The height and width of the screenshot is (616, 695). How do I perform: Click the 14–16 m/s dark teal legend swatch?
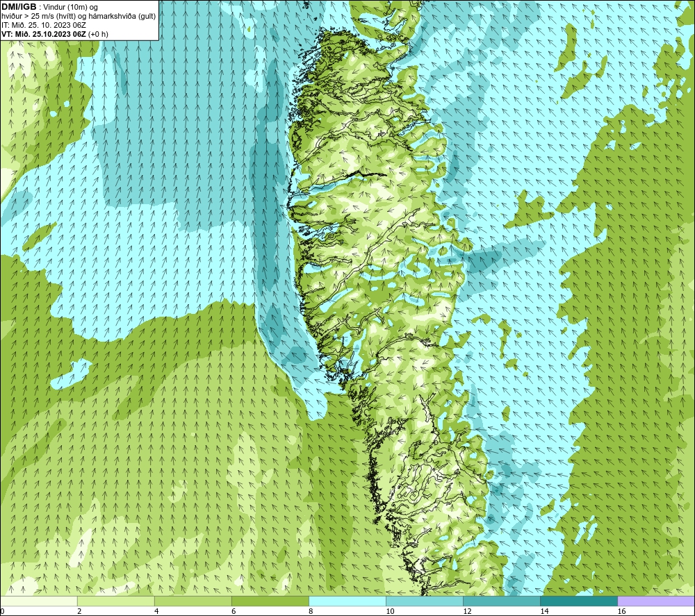point(578,601)
